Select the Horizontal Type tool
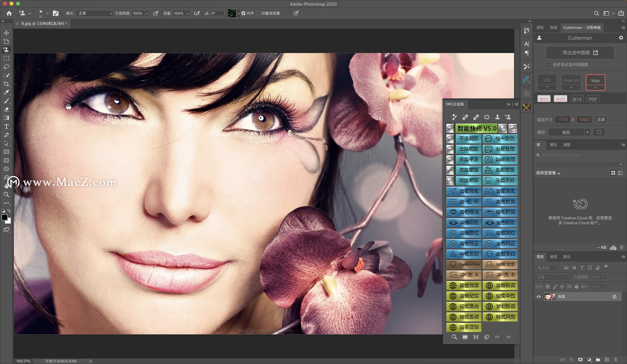The height and width of the screenshot is (364, 627). point(6,127)
